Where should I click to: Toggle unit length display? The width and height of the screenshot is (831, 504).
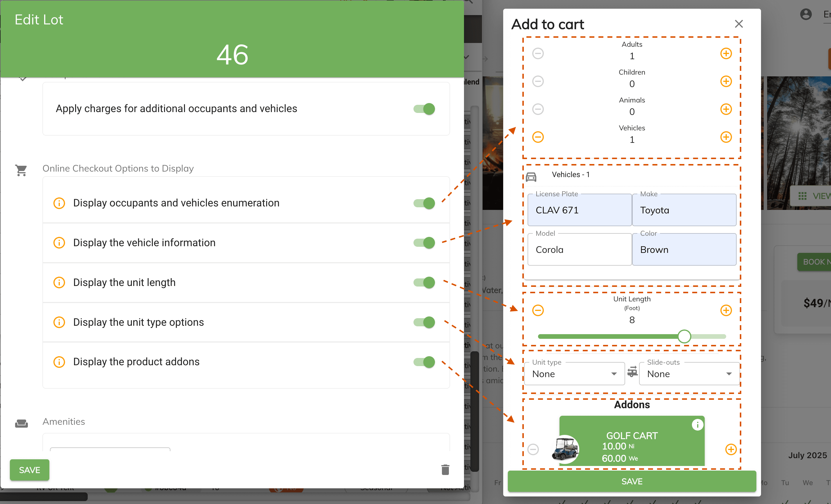[x=424, y=282]
